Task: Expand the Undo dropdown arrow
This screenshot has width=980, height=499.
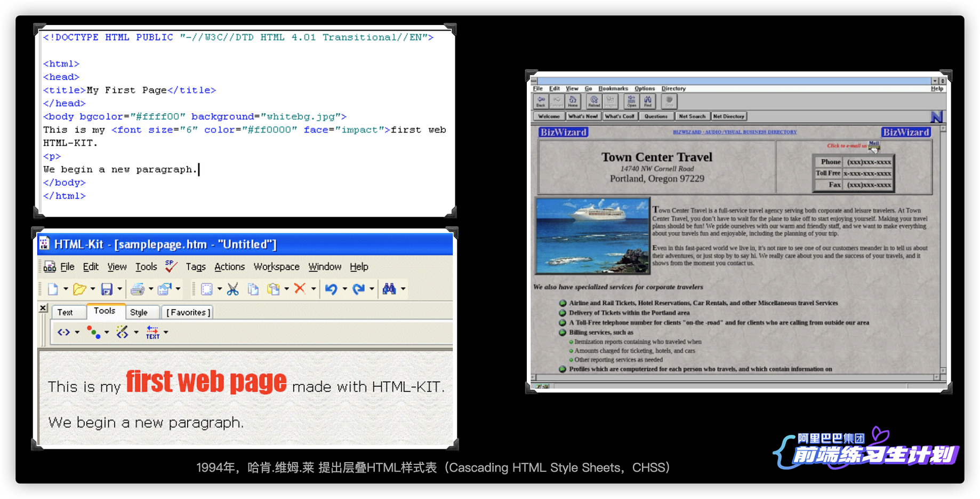Action: 344,289
